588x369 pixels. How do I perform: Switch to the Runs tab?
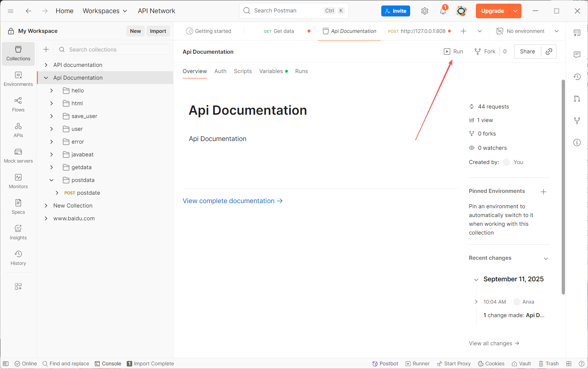301,71
